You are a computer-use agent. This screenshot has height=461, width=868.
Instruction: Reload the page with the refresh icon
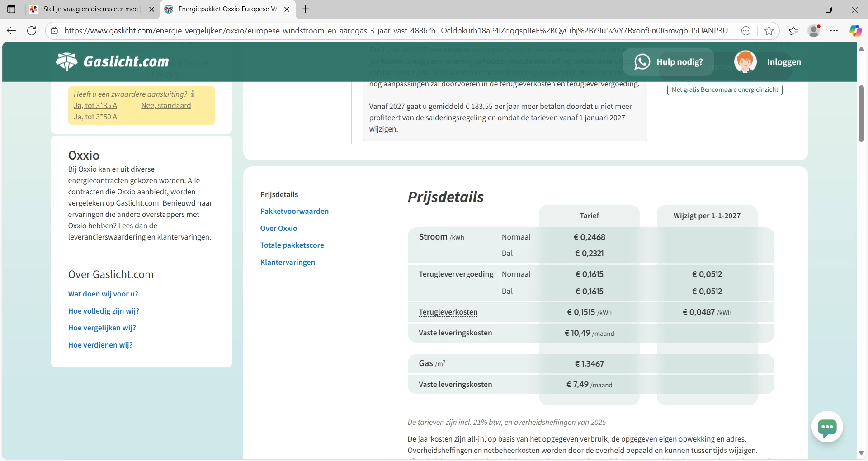tap(32, 31)
